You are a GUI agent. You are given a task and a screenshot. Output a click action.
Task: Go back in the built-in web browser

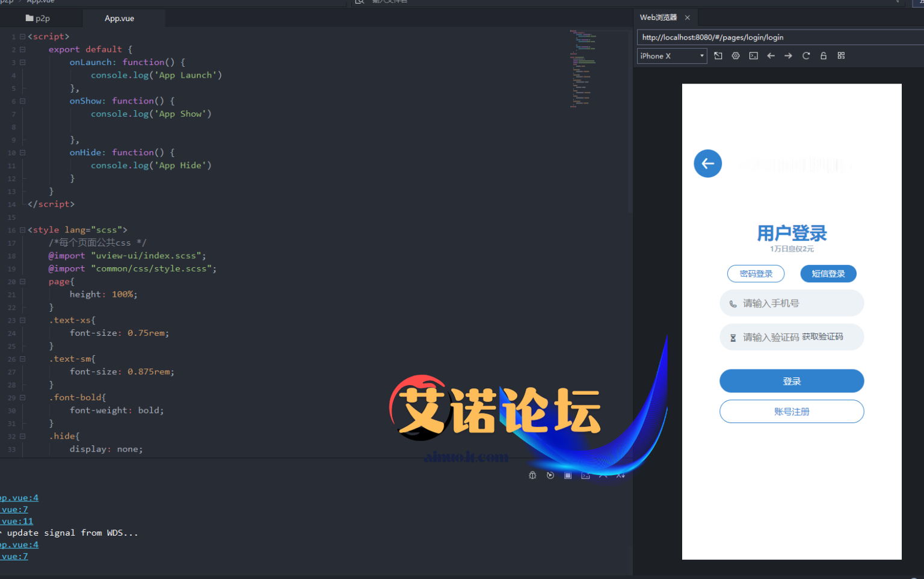(771, 56)
